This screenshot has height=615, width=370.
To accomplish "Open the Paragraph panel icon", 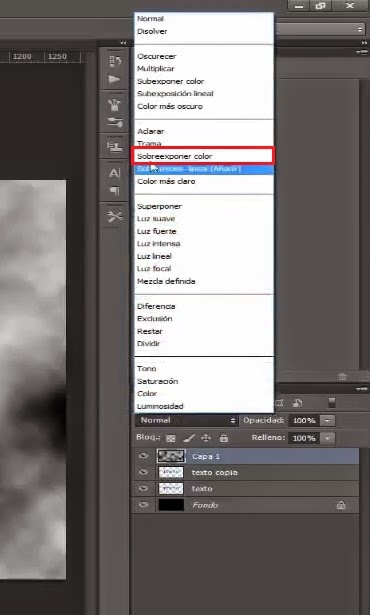I will 115,191.
